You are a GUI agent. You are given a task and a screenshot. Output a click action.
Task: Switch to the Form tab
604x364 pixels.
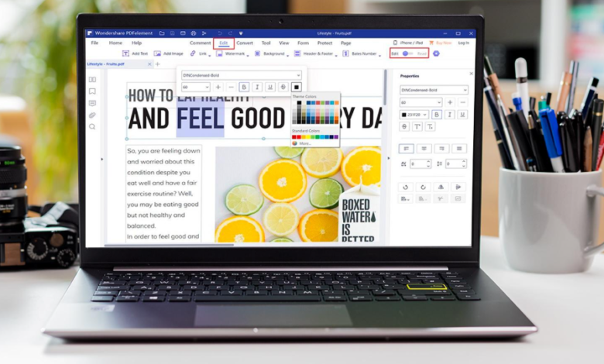coord(303,43)
